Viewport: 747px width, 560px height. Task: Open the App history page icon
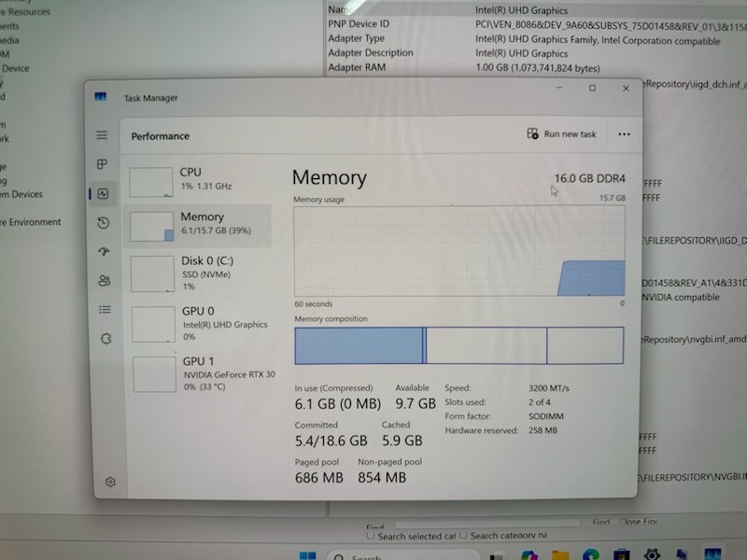coord(104,223)
